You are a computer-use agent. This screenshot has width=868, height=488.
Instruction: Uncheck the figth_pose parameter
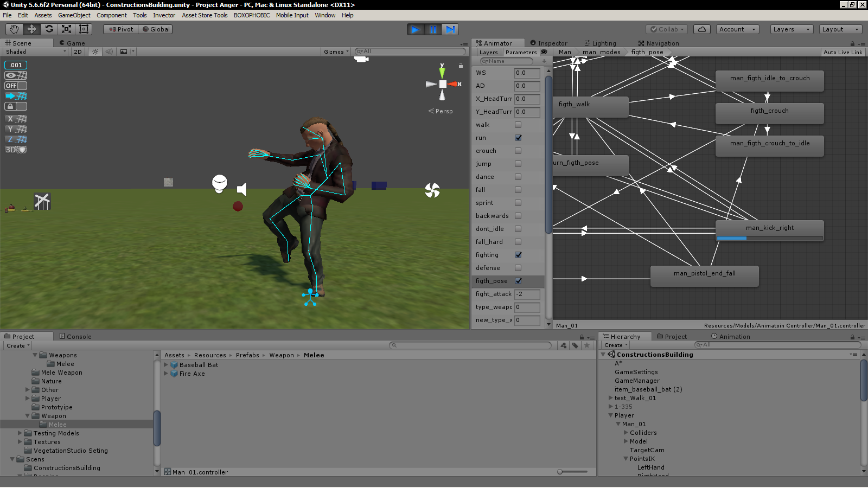518,281
